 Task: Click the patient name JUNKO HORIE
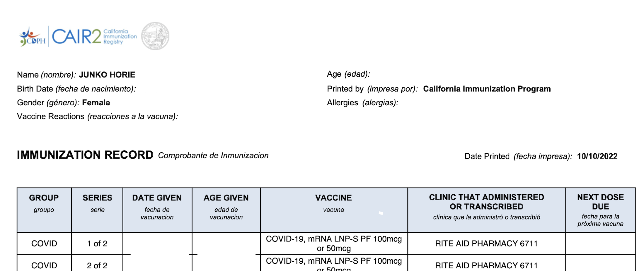[107, 75]
